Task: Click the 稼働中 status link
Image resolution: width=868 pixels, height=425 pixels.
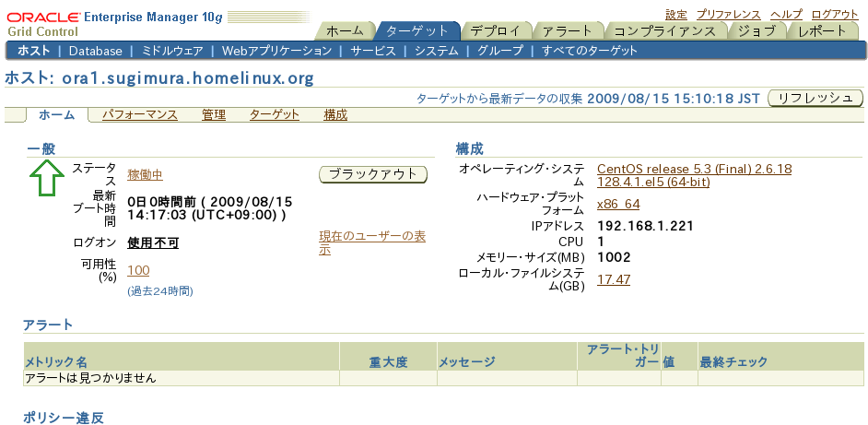Action: 145,175
